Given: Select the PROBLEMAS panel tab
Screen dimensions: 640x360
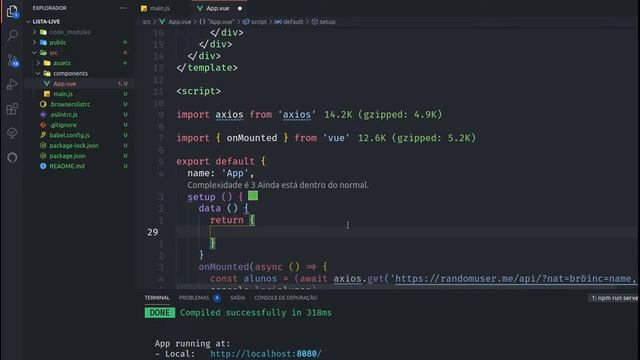Looking at the screenshot, I should tap(194, 298).
